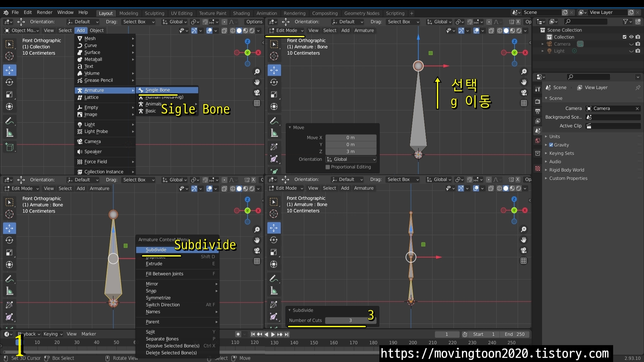Enable the Proportional Editing checkbox
This screenshot has width=644, height=362.
click(x=328, y=167)
